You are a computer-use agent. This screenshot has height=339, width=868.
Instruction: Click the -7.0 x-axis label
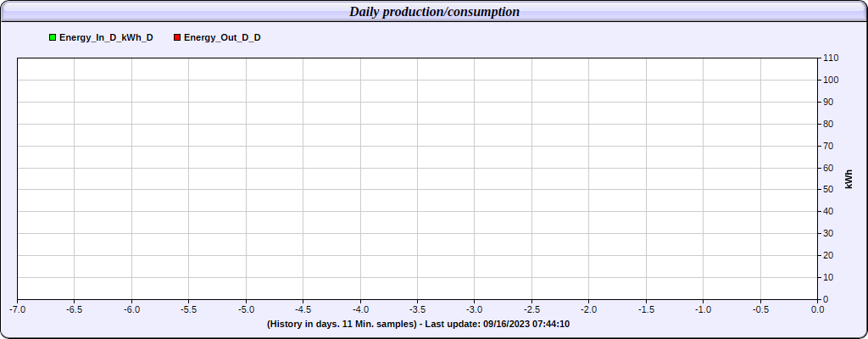pyautogui.click(x=17, y=309)
